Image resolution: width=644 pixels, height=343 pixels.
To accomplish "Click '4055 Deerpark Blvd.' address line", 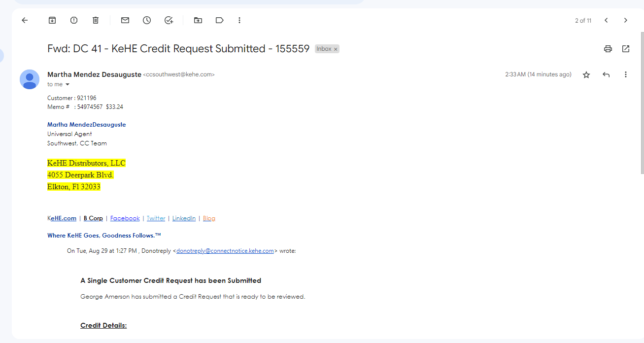I will tap(81, 175).
